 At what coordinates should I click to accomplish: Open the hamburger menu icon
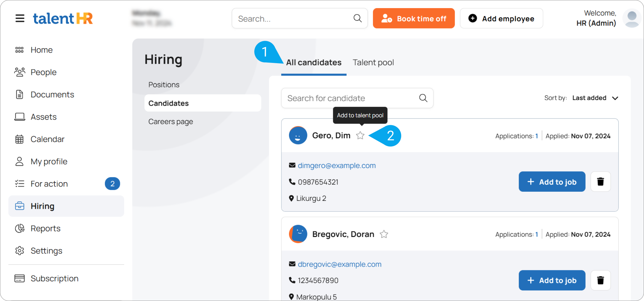tap(20, 18)
